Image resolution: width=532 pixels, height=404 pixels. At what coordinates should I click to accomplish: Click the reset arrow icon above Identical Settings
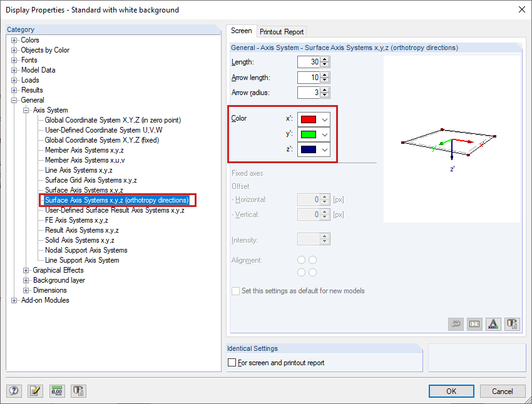point(456,324)
